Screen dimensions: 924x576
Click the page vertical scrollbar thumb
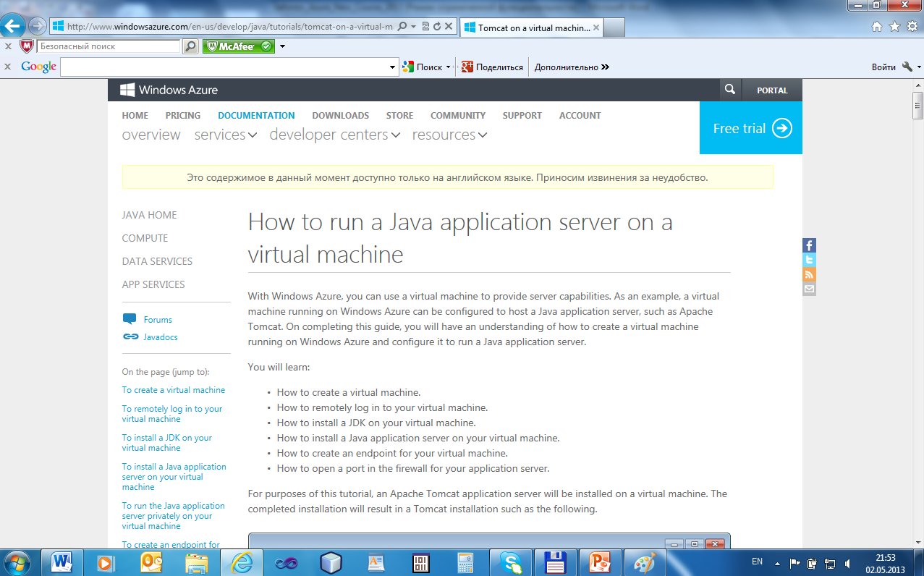click(917, 105)
